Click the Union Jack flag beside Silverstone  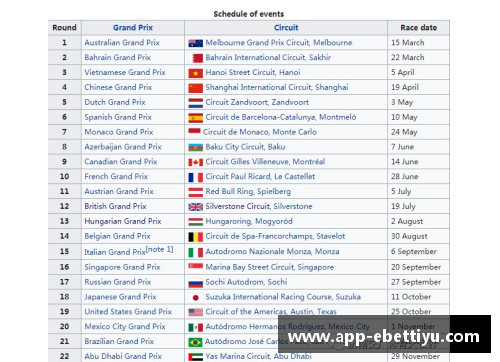(195, 207)
